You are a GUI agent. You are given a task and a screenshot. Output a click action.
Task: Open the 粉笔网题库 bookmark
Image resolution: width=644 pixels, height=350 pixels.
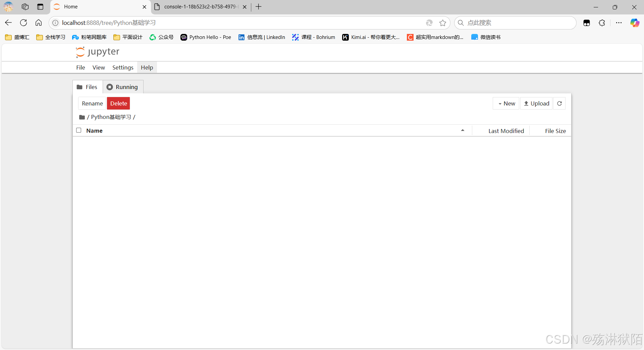coord(89,37)
